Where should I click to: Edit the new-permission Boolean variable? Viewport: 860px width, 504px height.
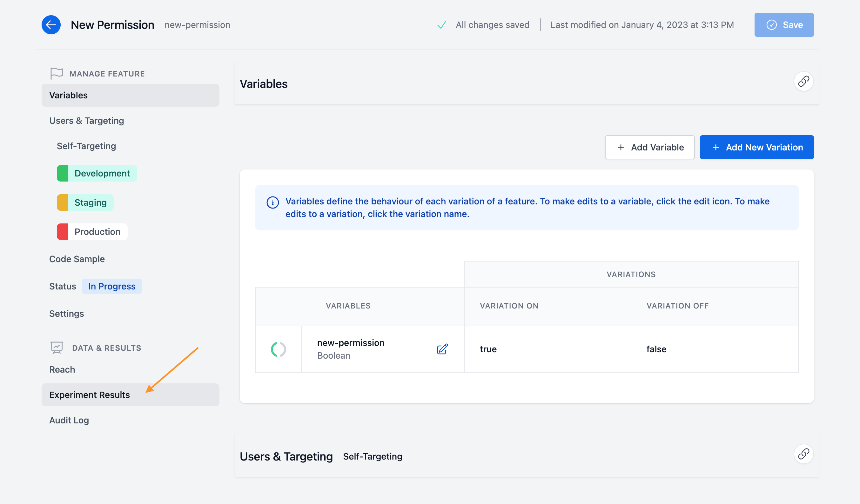[442, 349]
